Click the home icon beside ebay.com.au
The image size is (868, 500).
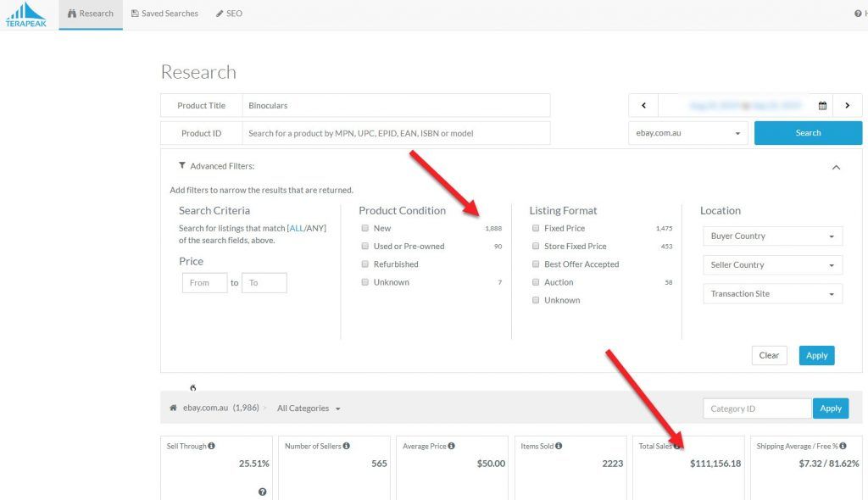pyautogui.click(x=173, y=408)
